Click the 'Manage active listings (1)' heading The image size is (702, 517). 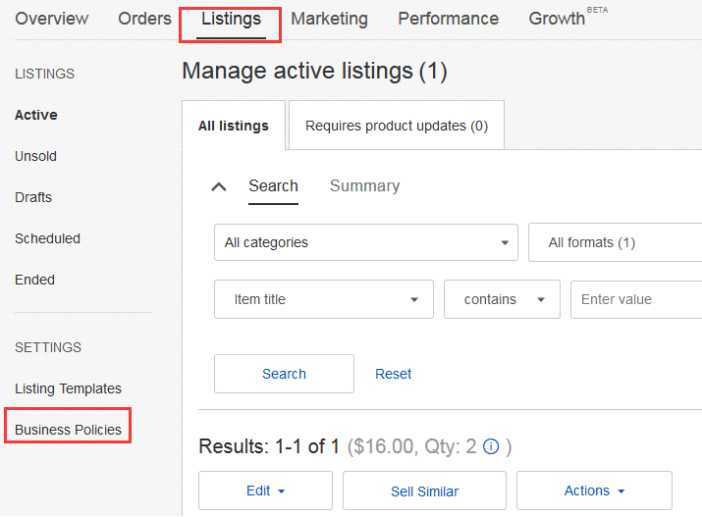(x=314, y=71)
